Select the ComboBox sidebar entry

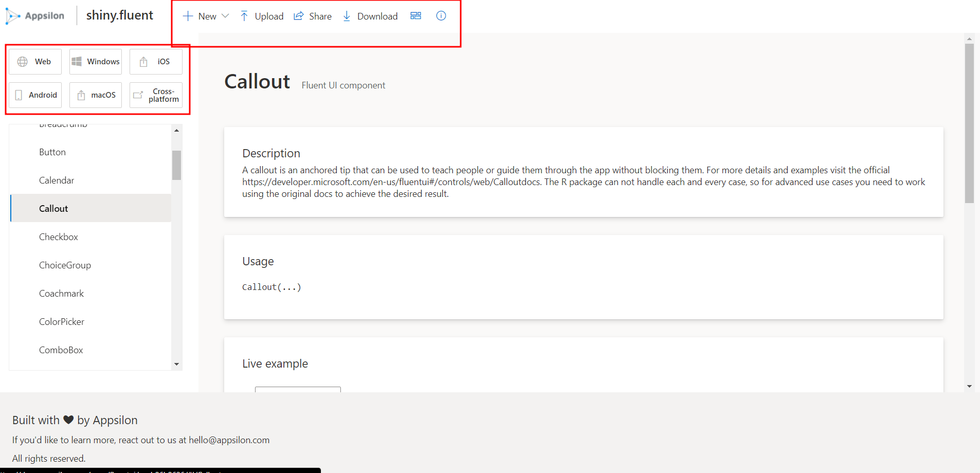(x=61, y=350)
